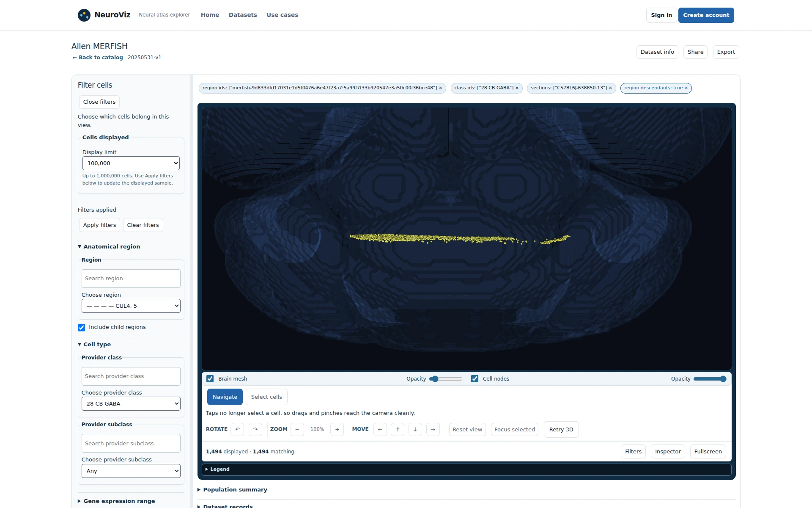
Task: Open the Datasets nav item
Action: [243, 15]
